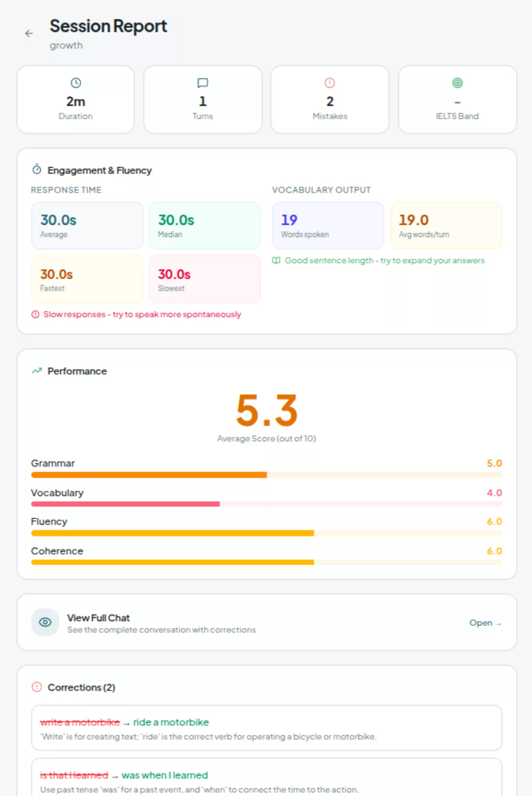Click the Fluency score progress bar
Image resolution: width=532 pixels, height=796 pixels.
coord(266,533)
